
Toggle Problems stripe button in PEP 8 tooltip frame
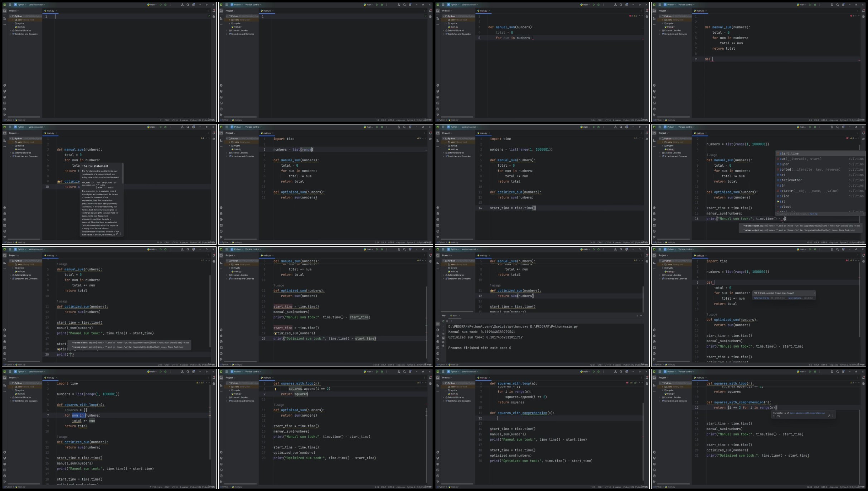click(x=654, y=354)
